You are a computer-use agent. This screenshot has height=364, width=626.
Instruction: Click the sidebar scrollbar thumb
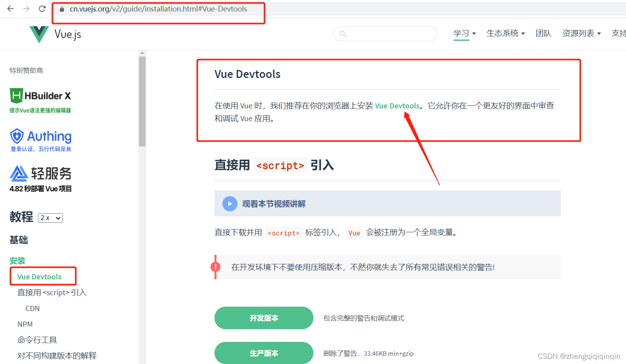click(142, 102)
